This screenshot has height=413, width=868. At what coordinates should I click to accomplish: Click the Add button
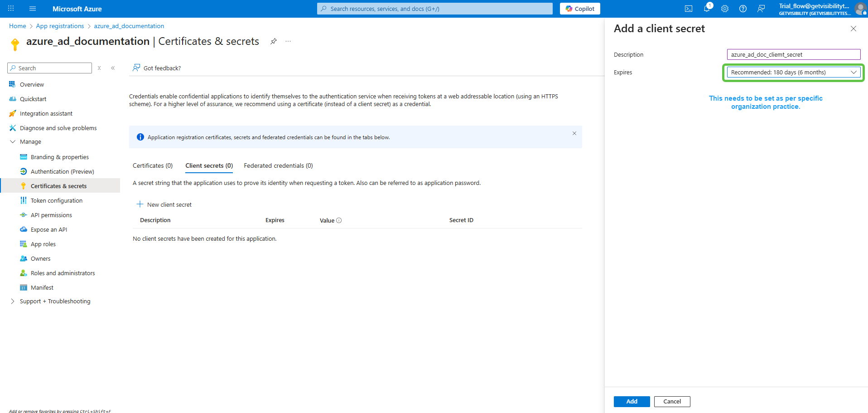coord(632,401)
